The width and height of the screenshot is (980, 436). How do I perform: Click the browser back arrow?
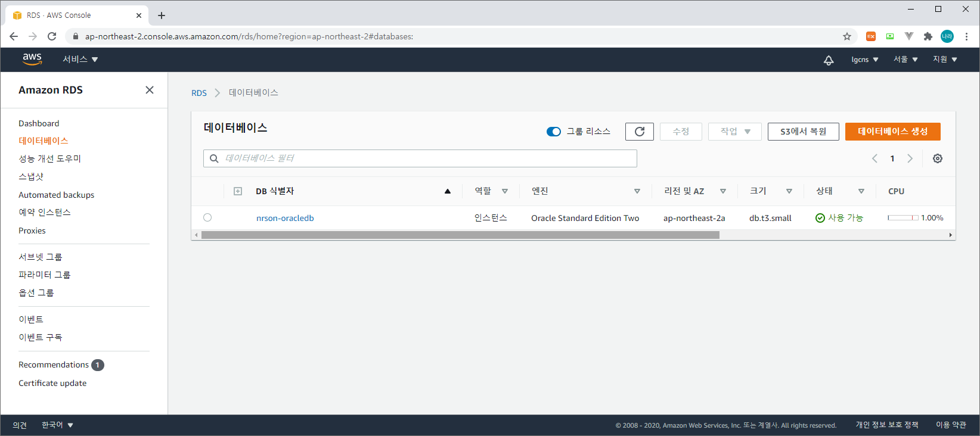click(14, 36)
